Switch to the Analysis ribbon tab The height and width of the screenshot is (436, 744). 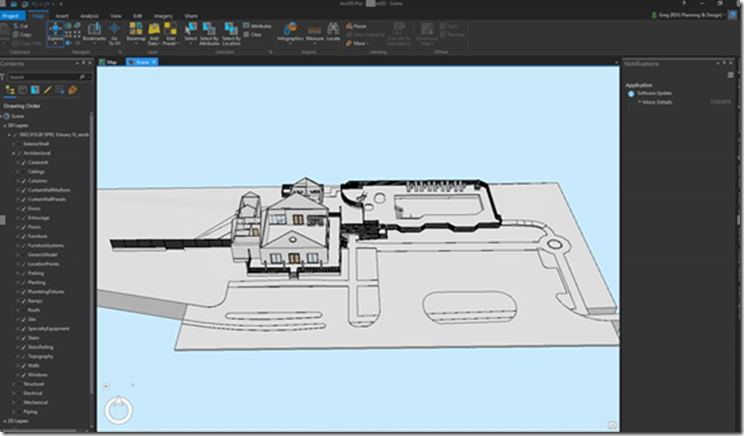point(89,16)
